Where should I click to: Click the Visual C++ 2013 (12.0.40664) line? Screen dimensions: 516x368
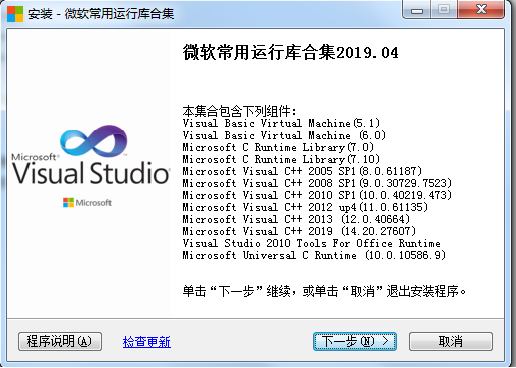click(296, 219)
